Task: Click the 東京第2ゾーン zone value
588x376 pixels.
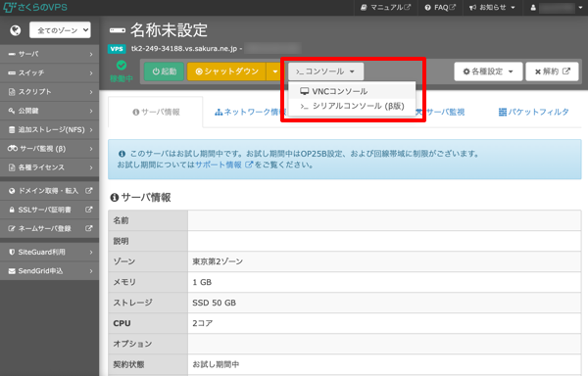Action: [218, 261]
